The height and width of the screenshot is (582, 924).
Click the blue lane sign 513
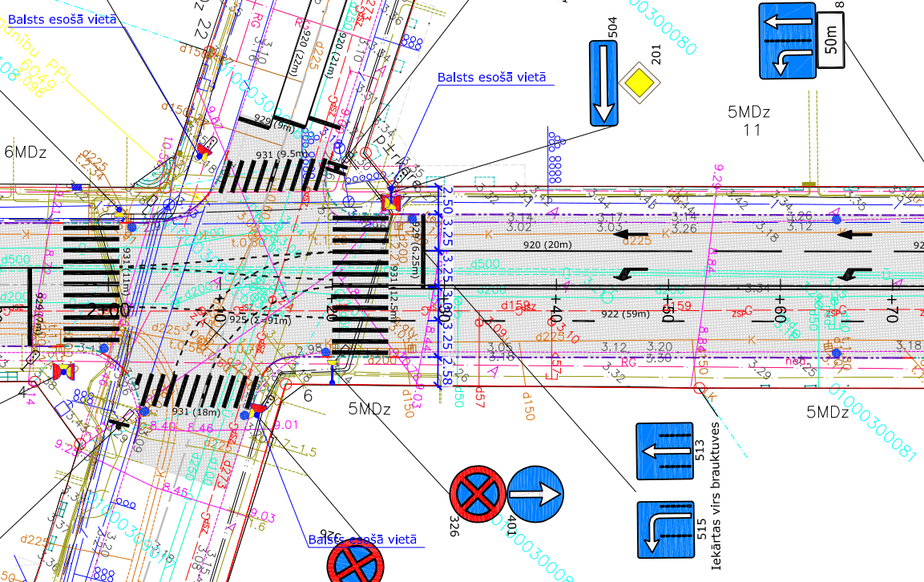[x=664, y=452]
